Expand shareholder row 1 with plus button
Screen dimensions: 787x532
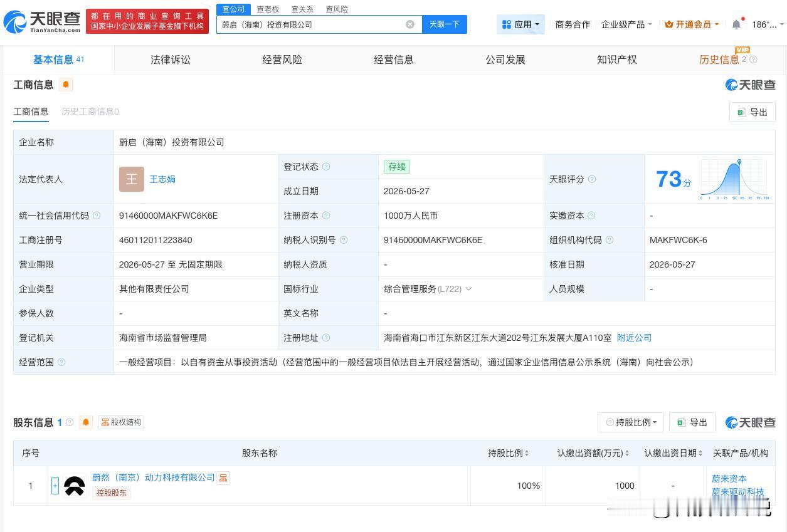click(55, 486)
